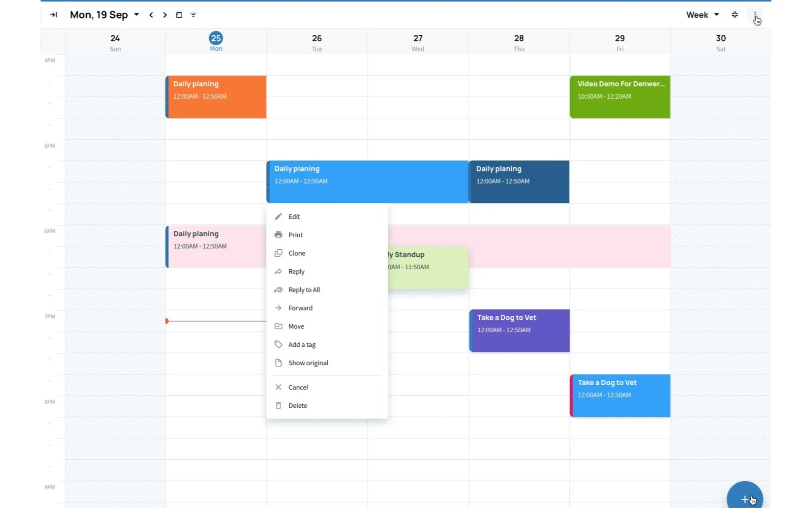
Task: Choose Cancel in the context menu
Action: pos(327,387)
